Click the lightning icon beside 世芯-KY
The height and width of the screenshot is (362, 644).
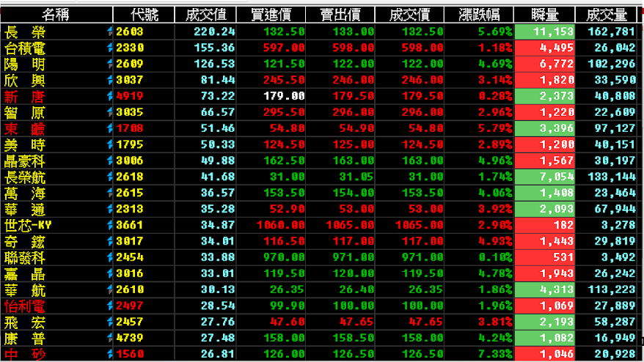click(110, 225)
